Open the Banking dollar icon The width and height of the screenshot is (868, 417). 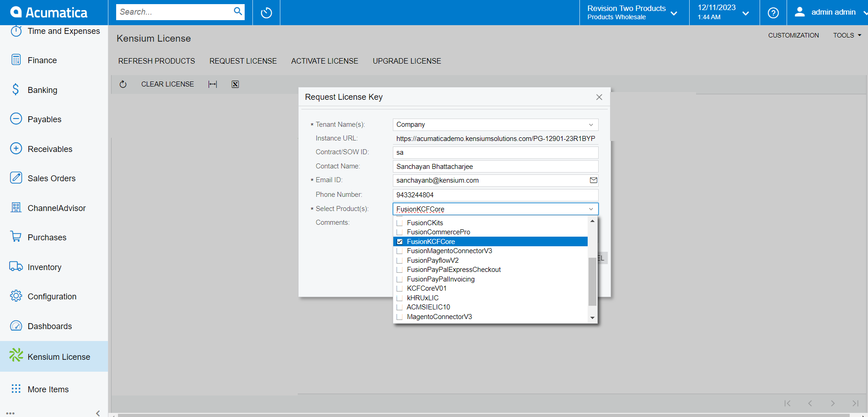[x=16, y=90]
